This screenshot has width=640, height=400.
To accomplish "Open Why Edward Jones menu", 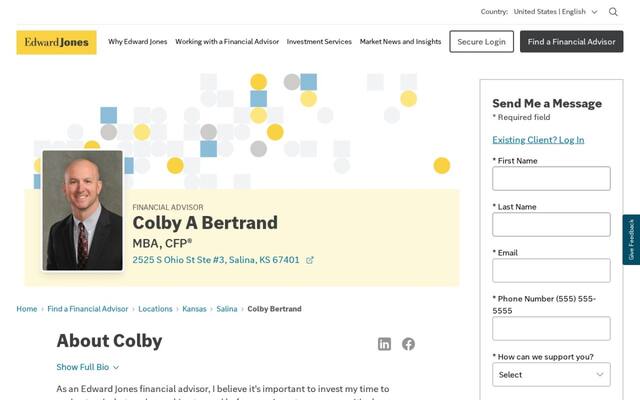I will tap(138, 42).
